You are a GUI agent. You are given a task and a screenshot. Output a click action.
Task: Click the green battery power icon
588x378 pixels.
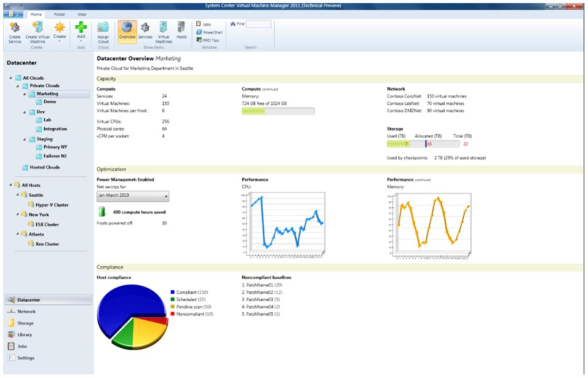pos(101,211)
